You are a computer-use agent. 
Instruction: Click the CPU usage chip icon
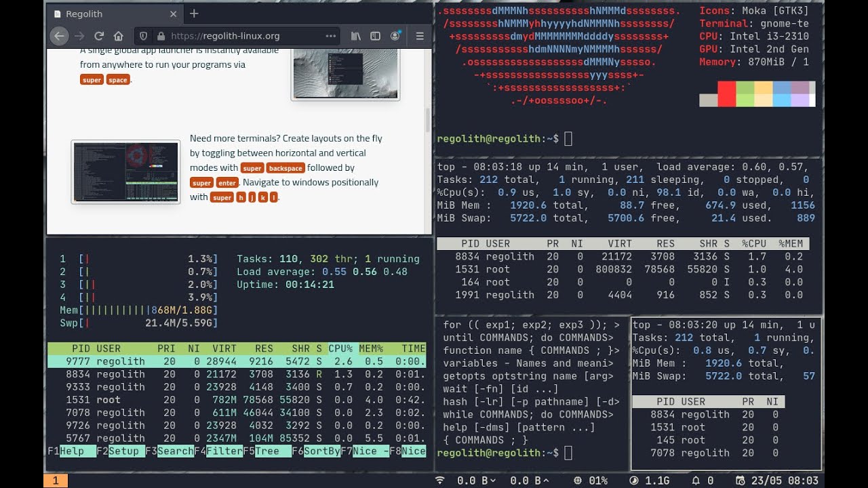578,481
